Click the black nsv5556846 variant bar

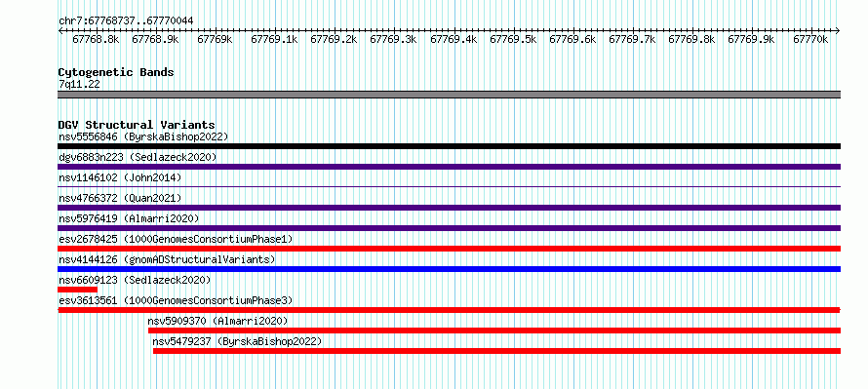pyautogui.click(x=450, y=146)
